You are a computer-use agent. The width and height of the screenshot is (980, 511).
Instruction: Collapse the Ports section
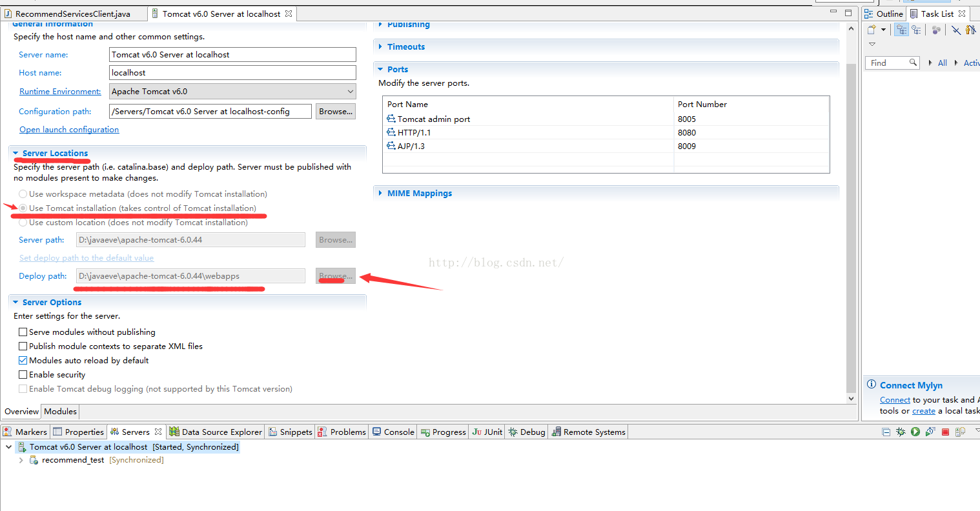[x=381, y=69]
